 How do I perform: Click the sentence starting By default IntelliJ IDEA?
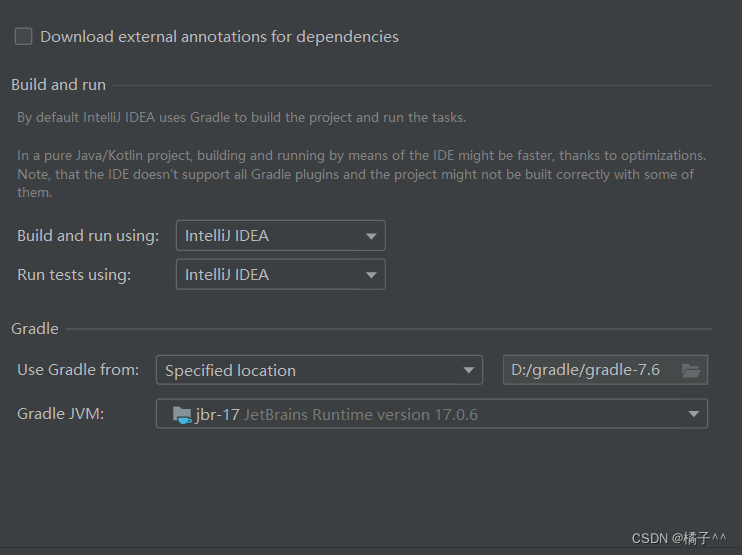tap(242, 117)
